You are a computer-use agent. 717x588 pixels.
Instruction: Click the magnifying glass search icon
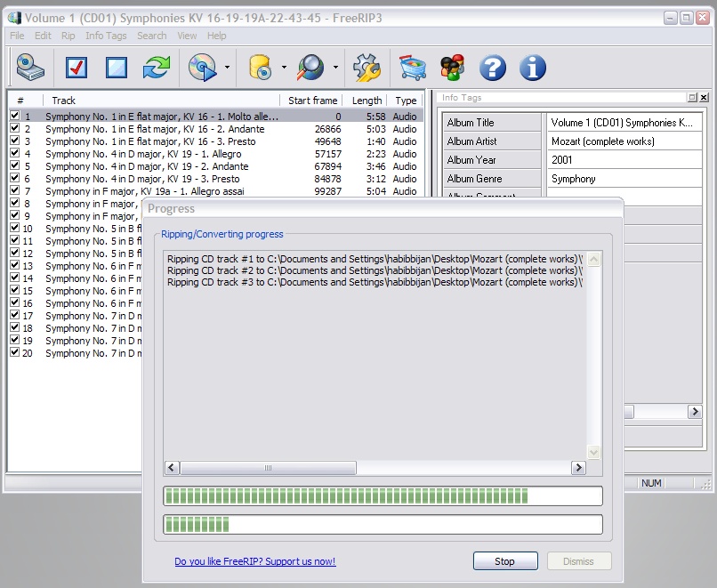click(x=311, y=68)
